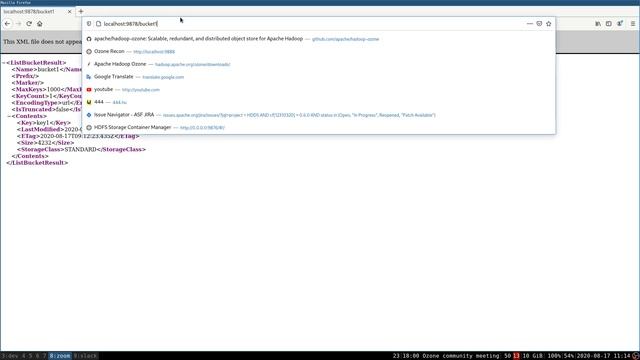Bookmark this page with star icon
This screenshot has height=360, width=640.
[x=549, y=24]
